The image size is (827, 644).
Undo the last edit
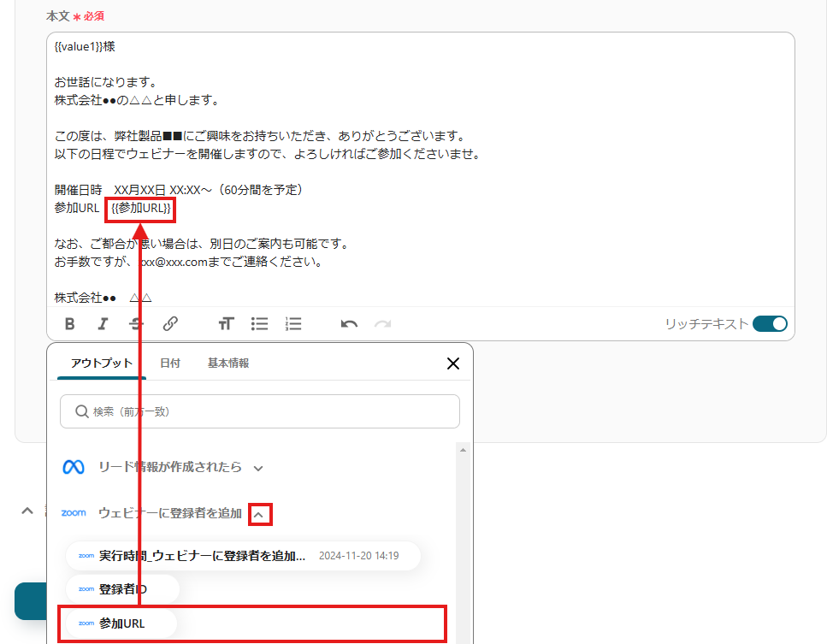point(349,324)
